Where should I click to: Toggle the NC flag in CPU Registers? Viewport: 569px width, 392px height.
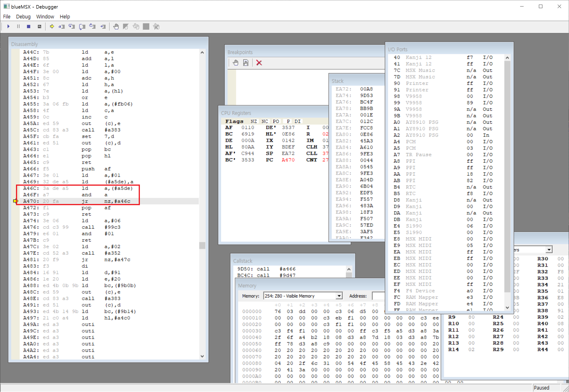pos(265,121)
